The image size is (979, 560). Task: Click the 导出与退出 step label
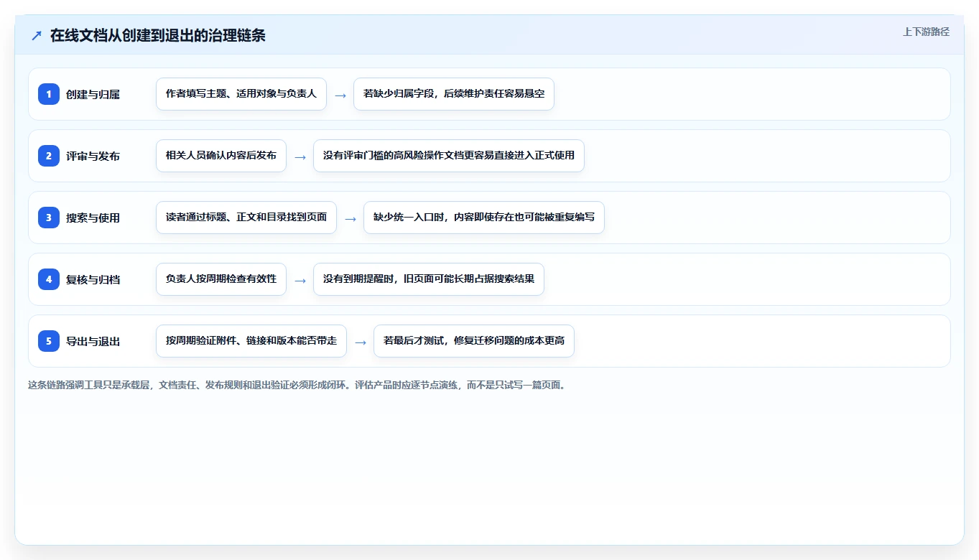[93, 341]
